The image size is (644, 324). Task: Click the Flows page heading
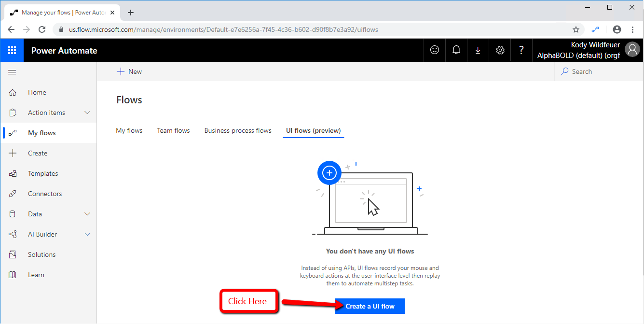[129, 100]
